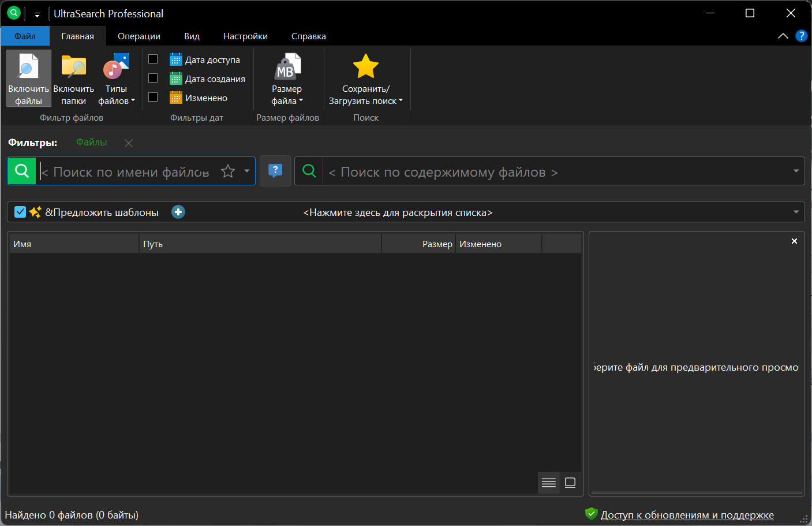Switch to the Вид ribbon tab

tap(192, 36)
